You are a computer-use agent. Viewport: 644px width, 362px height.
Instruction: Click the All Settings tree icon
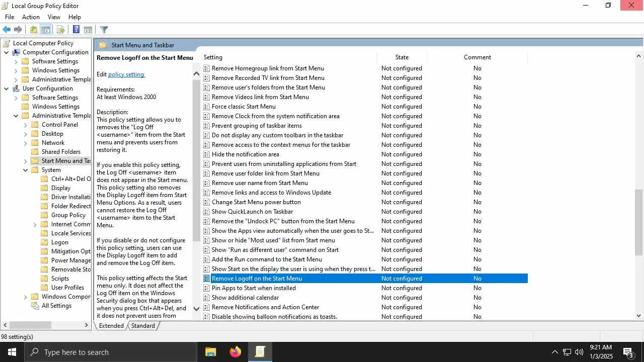click(35, 306)
